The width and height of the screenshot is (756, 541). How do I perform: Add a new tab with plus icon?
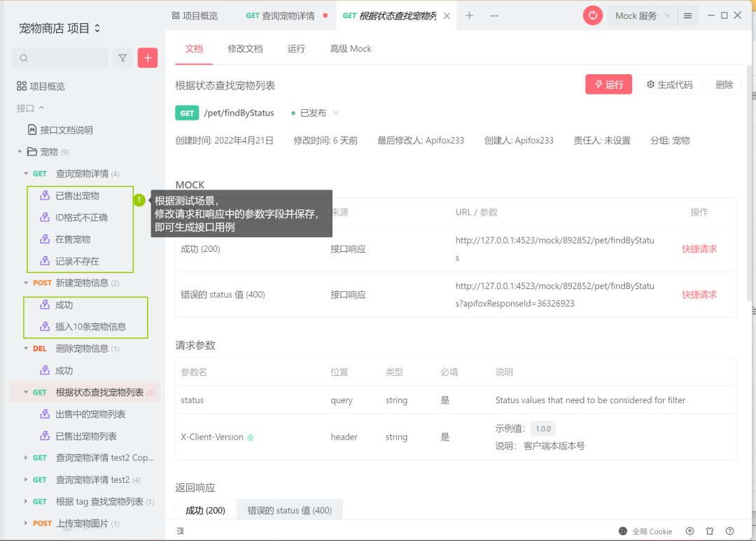(469, 15)
